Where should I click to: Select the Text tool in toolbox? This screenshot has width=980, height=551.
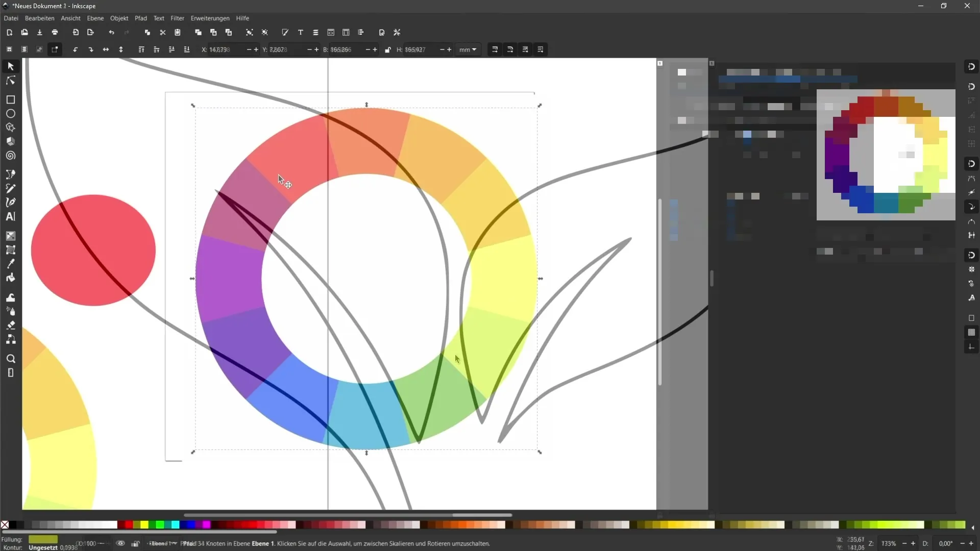click(11, 216)
